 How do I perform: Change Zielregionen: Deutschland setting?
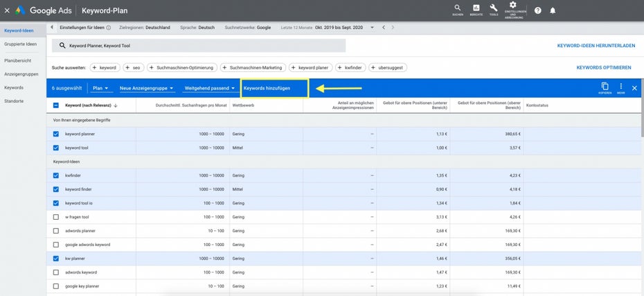click(144, 28)
